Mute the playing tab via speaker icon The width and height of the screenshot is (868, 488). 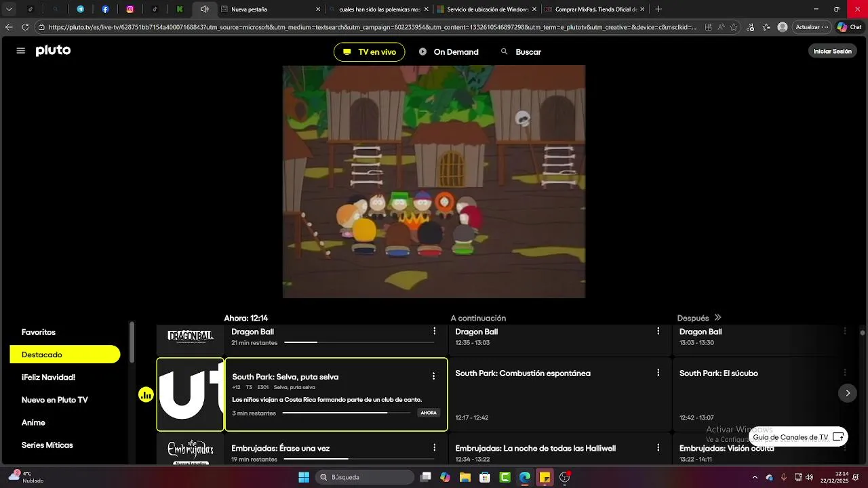click(x=204, y=9)
